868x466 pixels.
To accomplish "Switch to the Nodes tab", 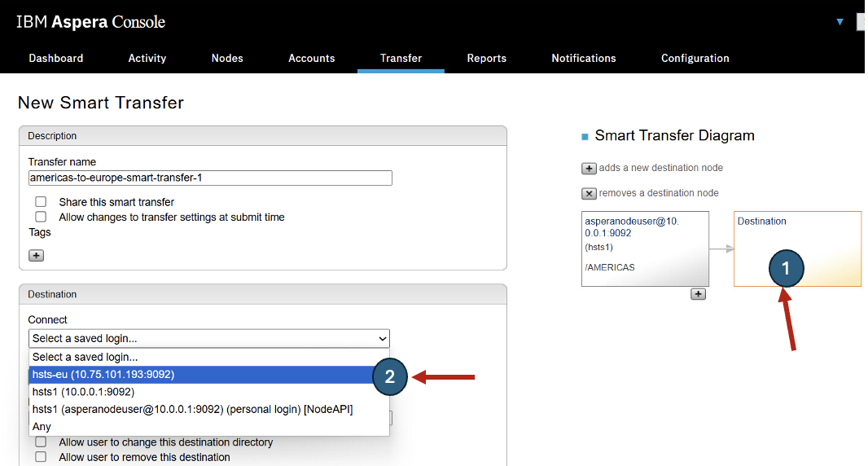I will [x=227, y=58].
